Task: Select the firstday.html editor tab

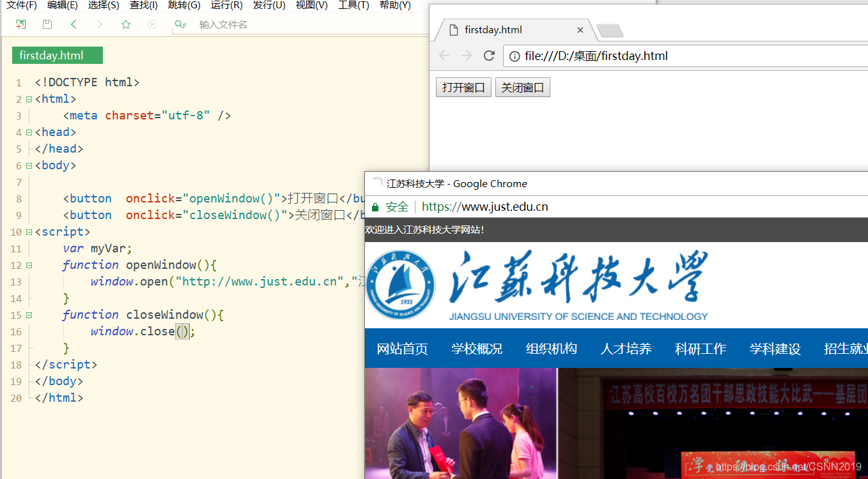Action: 58,56
